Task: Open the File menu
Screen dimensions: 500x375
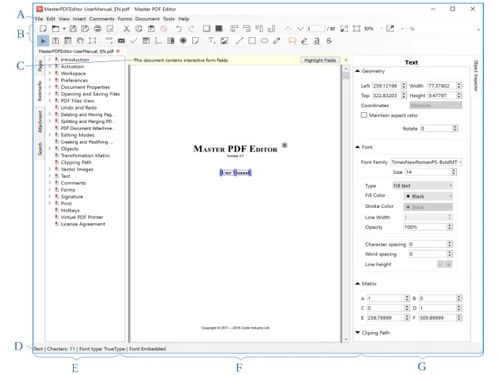Action: pos(39,19)
